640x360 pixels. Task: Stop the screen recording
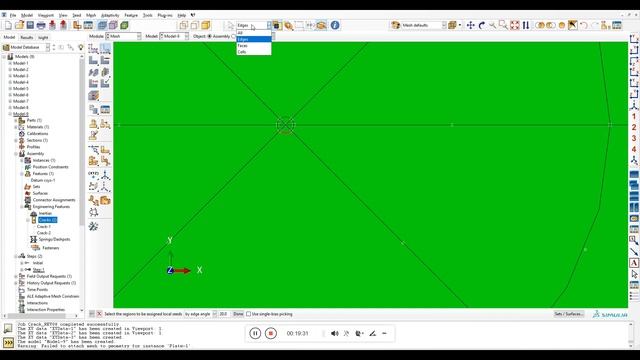271,333
